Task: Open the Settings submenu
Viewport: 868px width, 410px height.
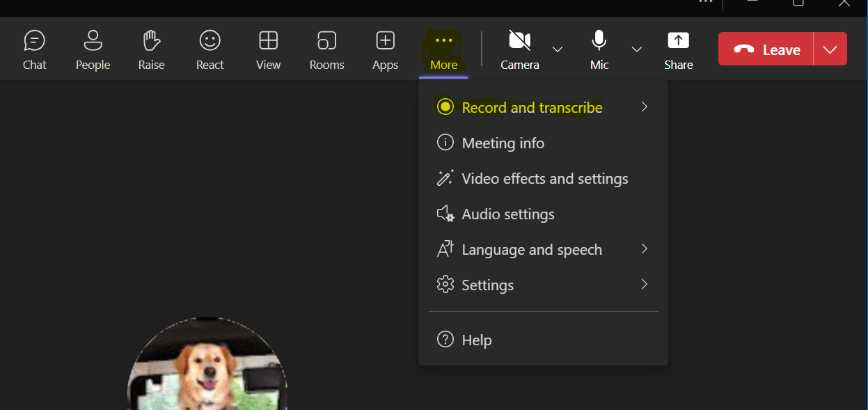Action: coord(543,285)
